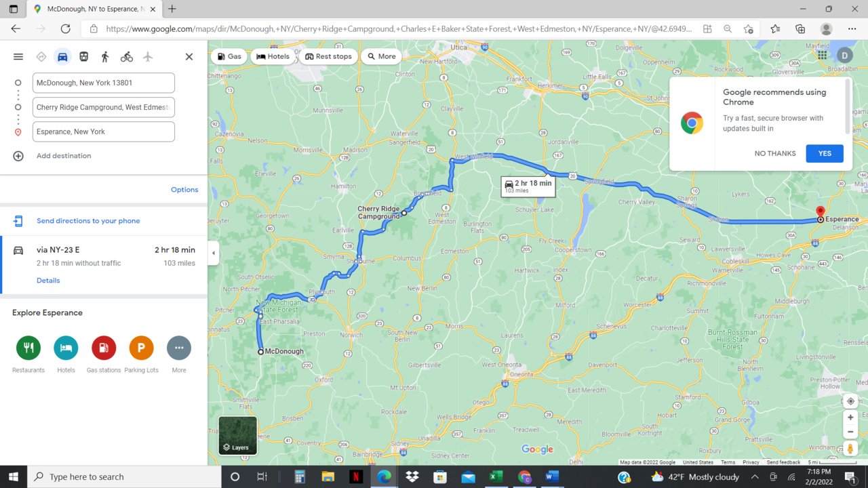Image resolution: width=868 pixels, height=488 pixels.
Task: Open the Privacy link on map footer
Action: coord(751,462)
